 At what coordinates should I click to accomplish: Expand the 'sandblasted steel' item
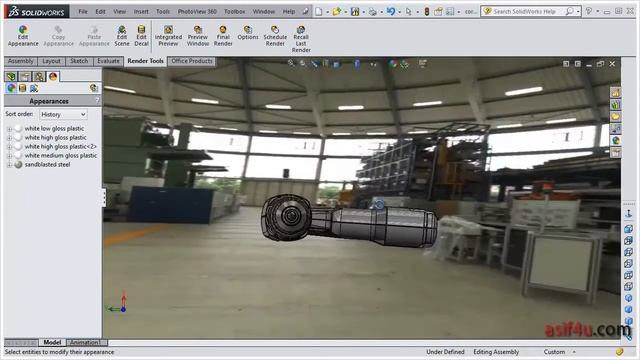[9, 165]
